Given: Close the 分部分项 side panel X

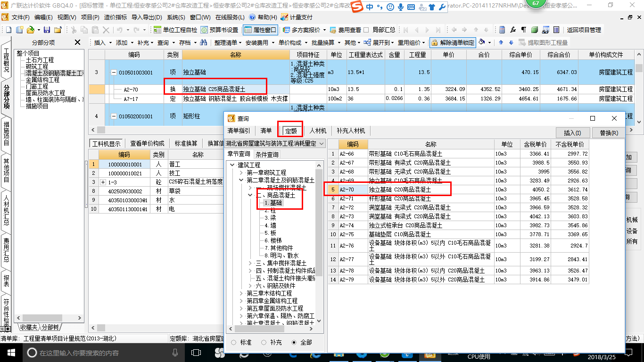Looking at the screenshot, I should coord(78,42).
